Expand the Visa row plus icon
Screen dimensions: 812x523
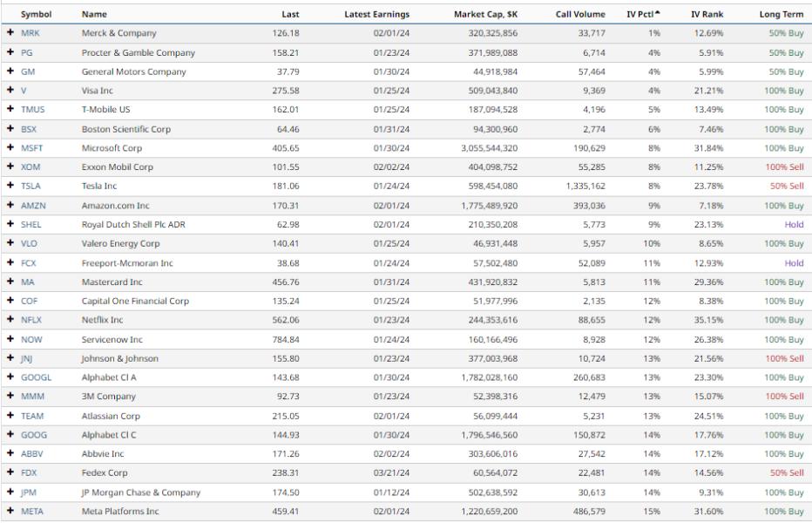10,90
